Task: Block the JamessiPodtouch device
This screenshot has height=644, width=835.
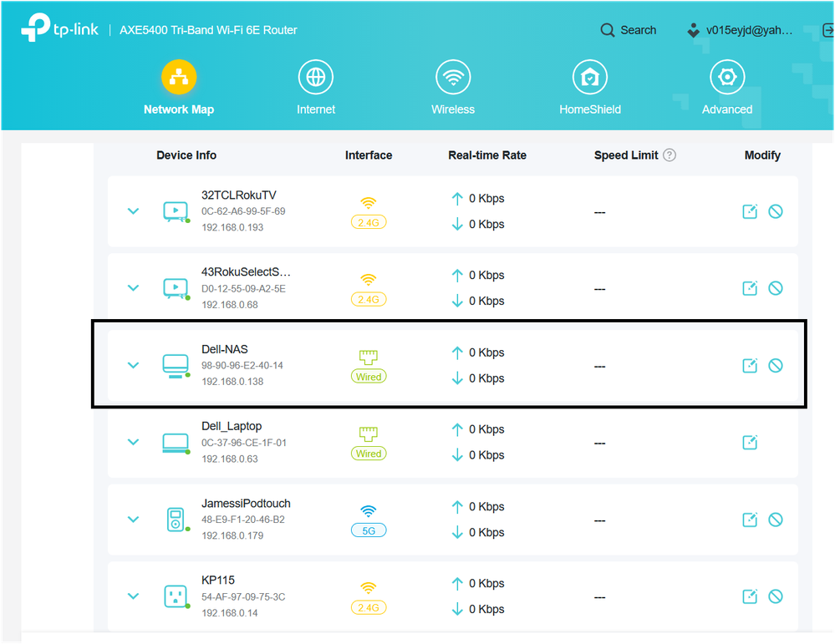Action: tap(776, 520)
